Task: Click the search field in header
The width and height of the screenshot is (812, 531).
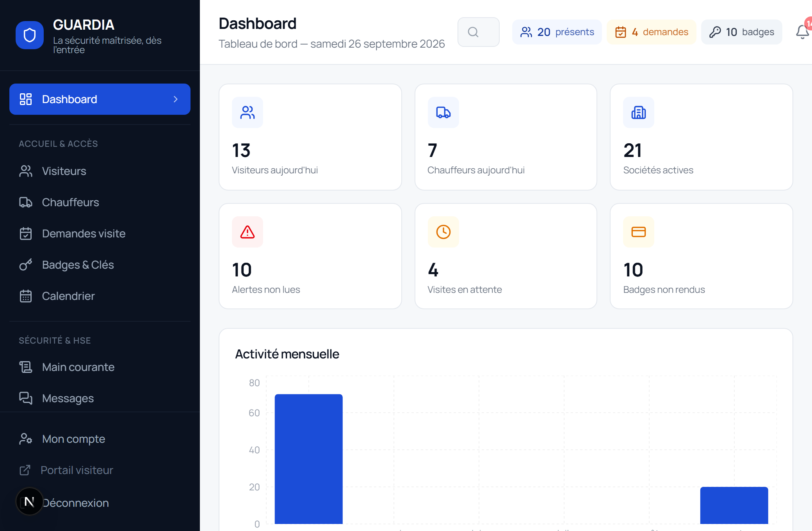Action: pos(479,32)
